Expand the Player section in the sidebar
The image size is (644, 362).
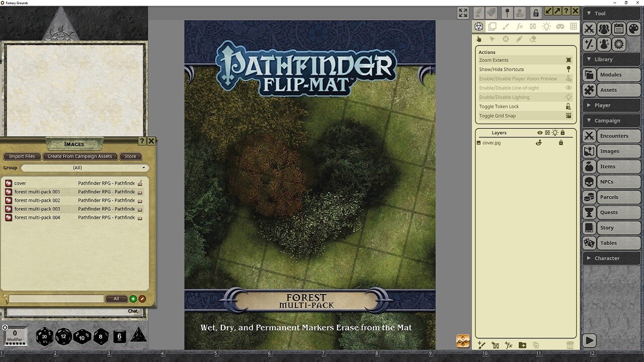[x=611, y=105]
